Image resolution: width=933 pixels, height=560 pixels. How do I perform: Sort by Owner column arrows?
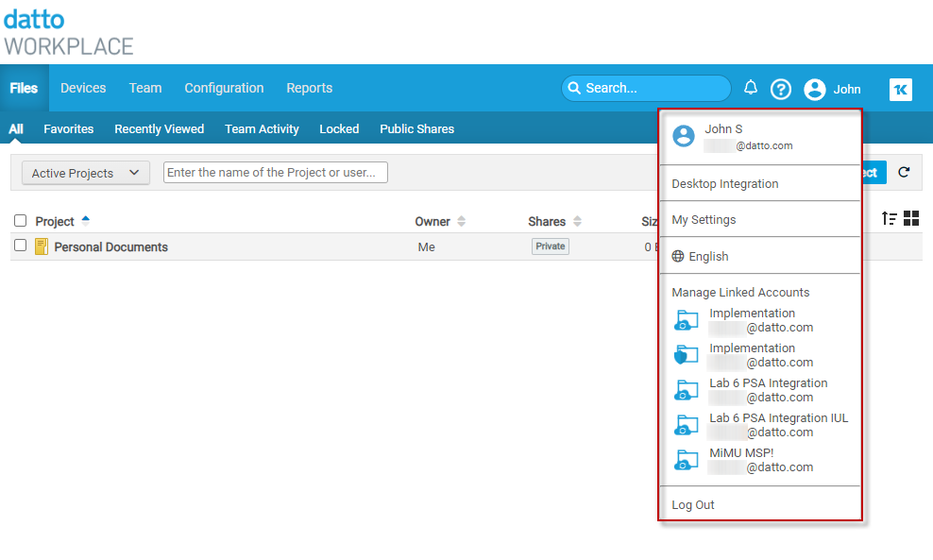tap(461, 222)
